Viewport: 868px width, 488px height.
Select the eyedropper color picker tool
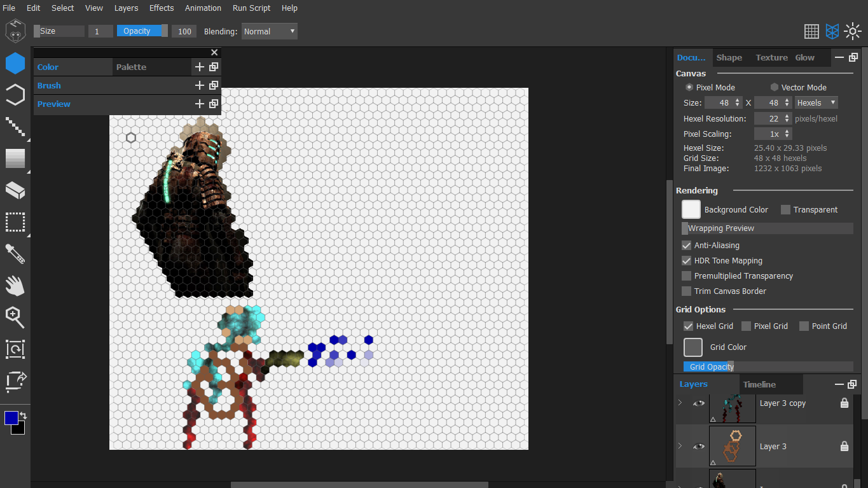pyautogui.click(x=15, y=254)
